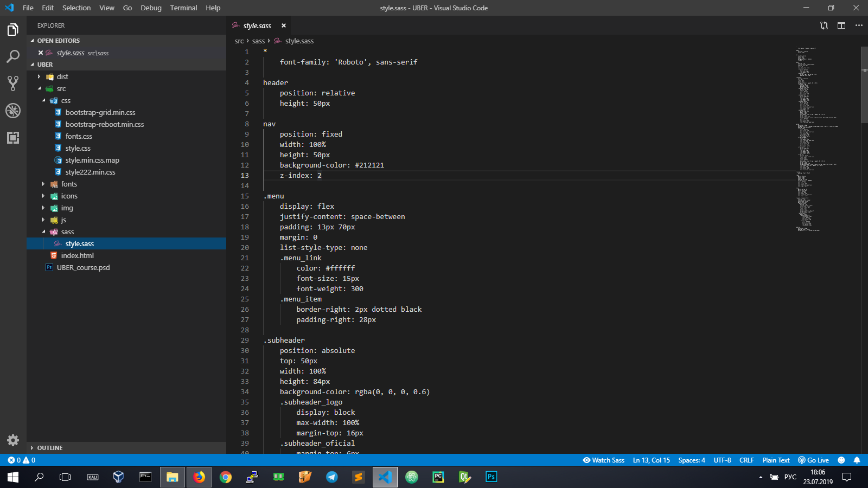
Task: Open the Go menu
Action: tap(127, 8)
